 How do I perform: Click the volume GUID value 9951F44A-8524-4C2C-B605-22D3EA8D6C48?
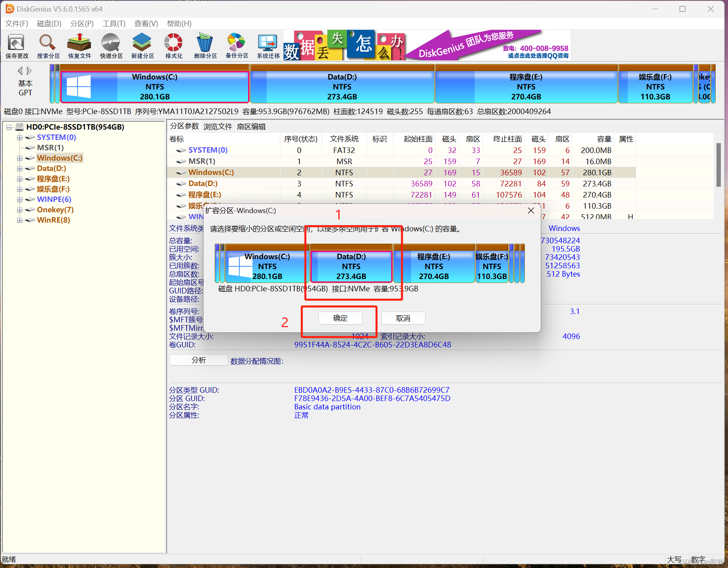pyautogui.click(x=373, y=345)
